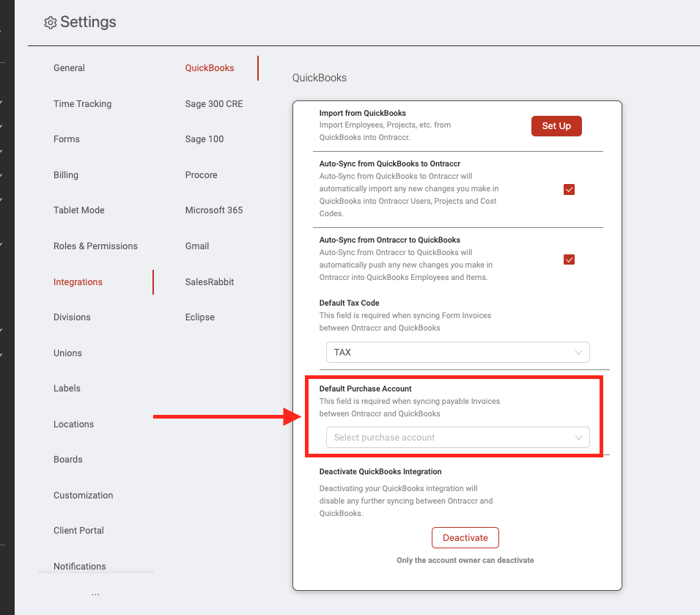This screenshot has width=700, height=615.
Task: Open the Client Portal settings
Action: 78,530
